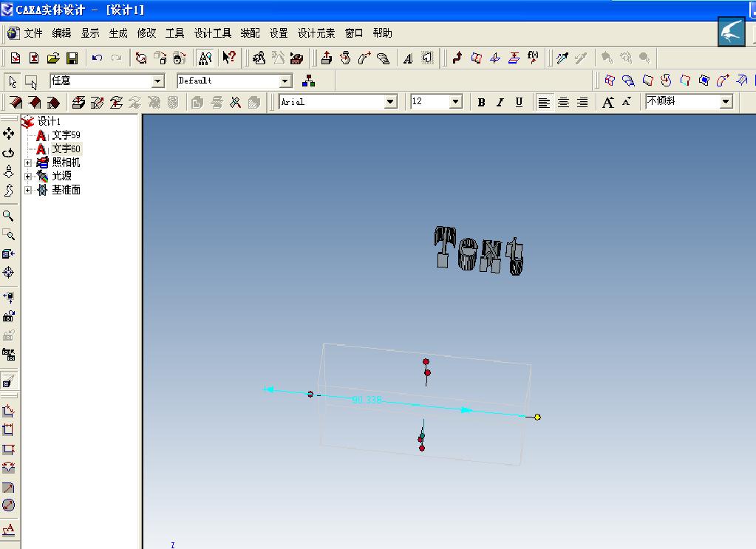Click the target look-at camera tool
The width and height of the screenshot is (756, 549).
click(x=9, y=273)
